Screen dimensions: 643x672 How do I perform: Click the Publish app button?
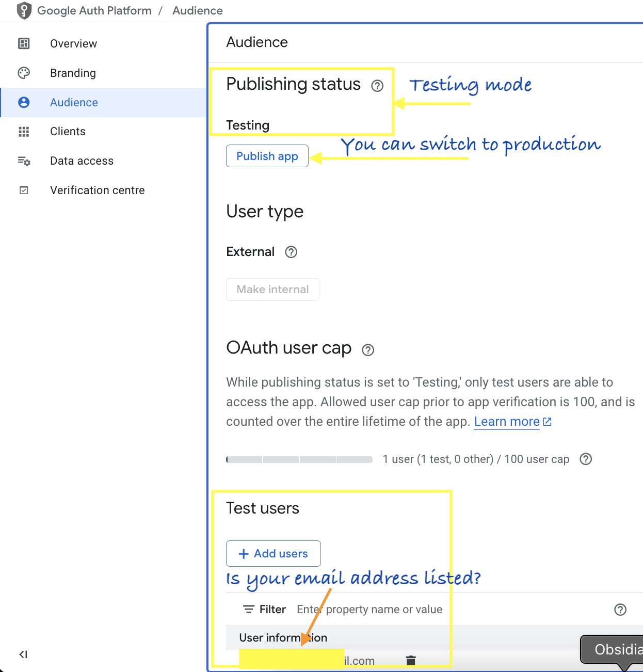(267, 156)
